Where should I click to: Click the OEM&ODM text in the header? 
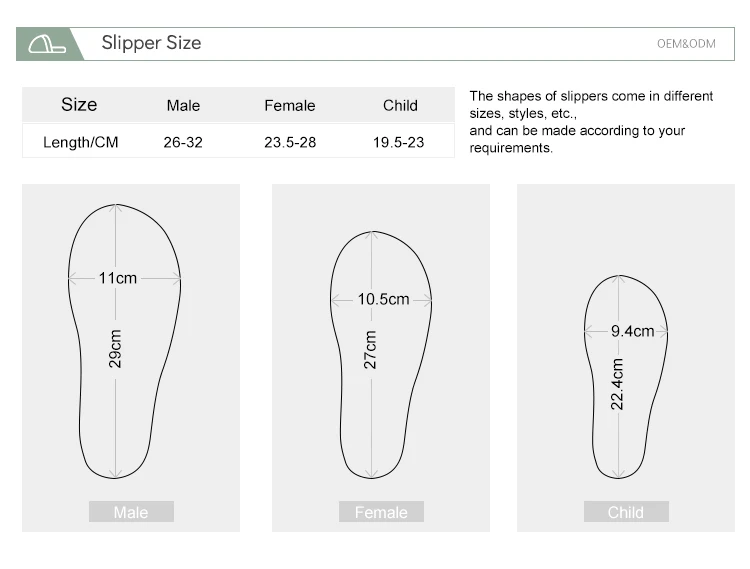[x=686, y=44]
